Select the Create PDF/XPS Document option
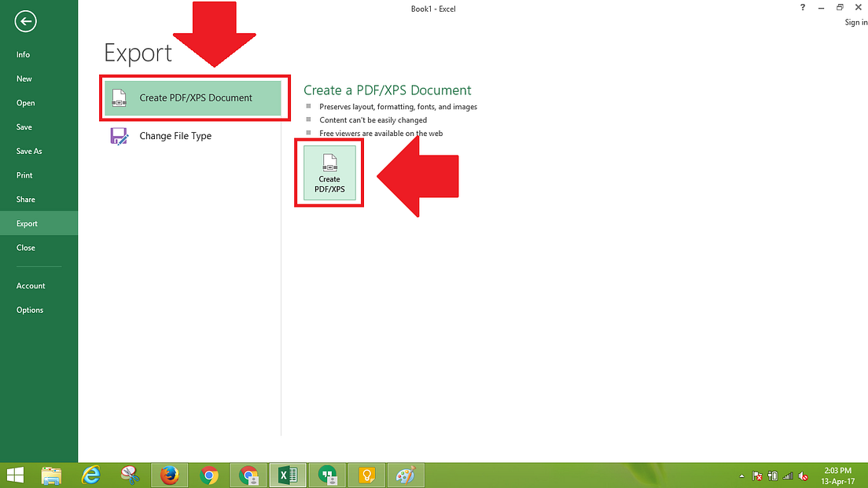 coord(193,97)
